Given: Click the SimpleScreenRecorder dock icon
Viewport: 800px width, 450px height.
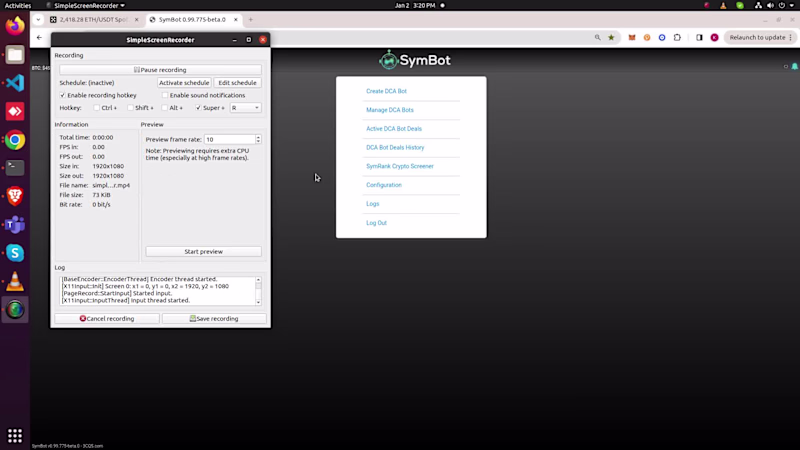Looking at the screenshot, I should pos(15,309).
